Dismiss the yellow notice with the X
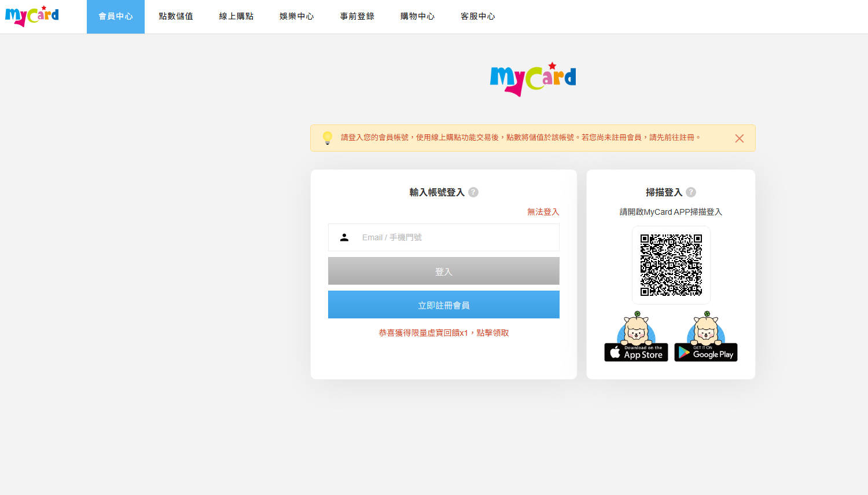The image size is (868, 495). (739, 138)
